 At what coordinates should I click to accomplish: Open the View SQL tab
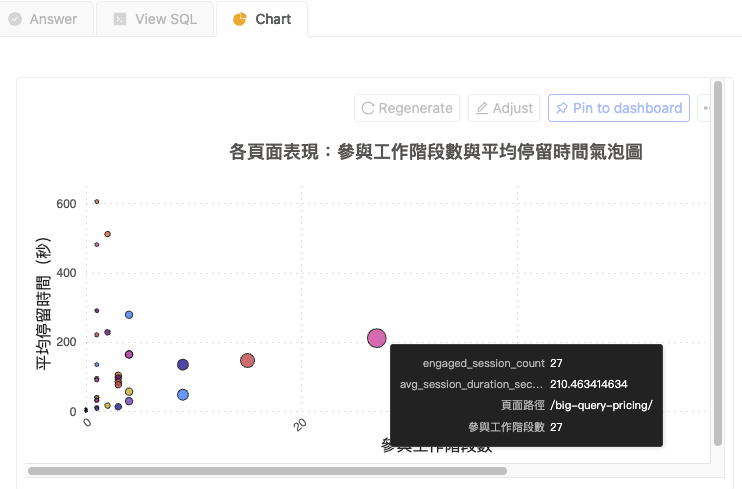[155, 19]
